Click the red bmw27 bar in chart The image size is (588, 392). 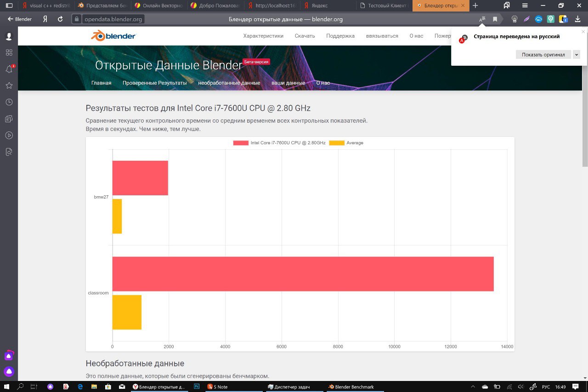[x=140, y=178]
